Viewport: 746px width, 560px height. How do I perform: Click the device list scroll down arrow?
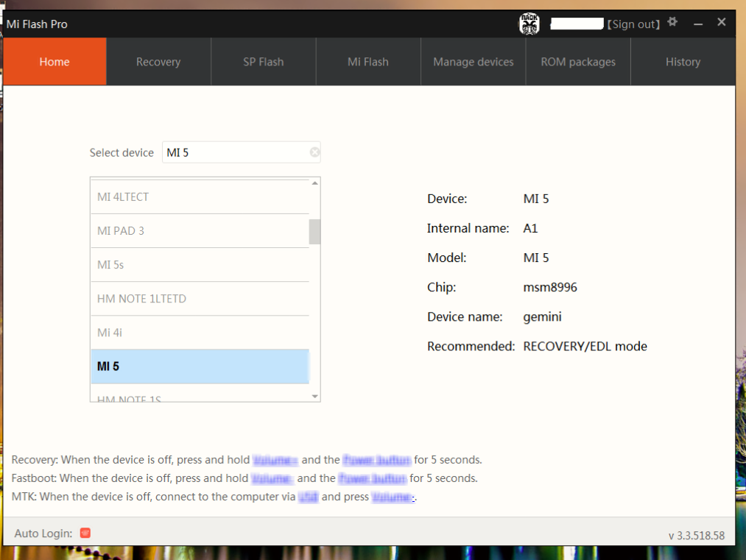pyautogui.click(x=315, y=397)
